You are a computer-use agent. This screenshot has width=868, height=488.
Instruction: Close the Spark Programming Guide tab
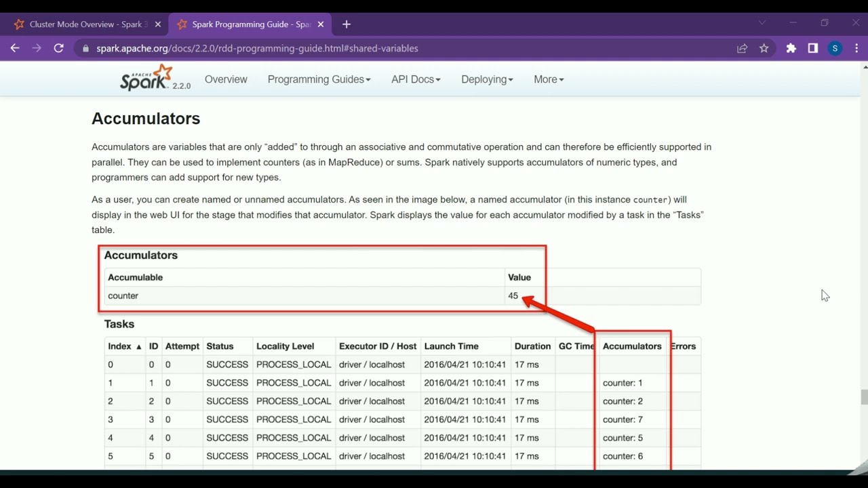(x=321, y=24)
